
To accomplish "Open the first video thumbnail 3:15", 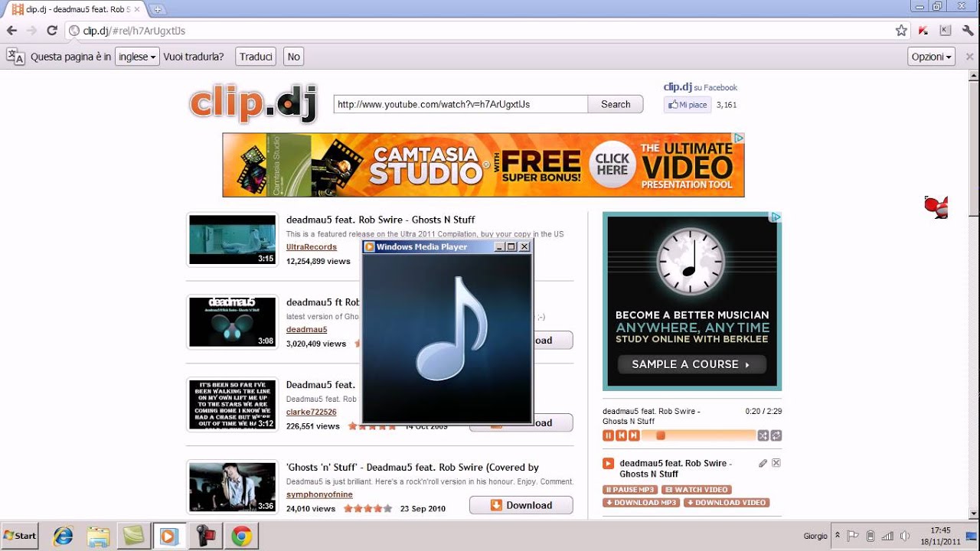I will (232, 240).
